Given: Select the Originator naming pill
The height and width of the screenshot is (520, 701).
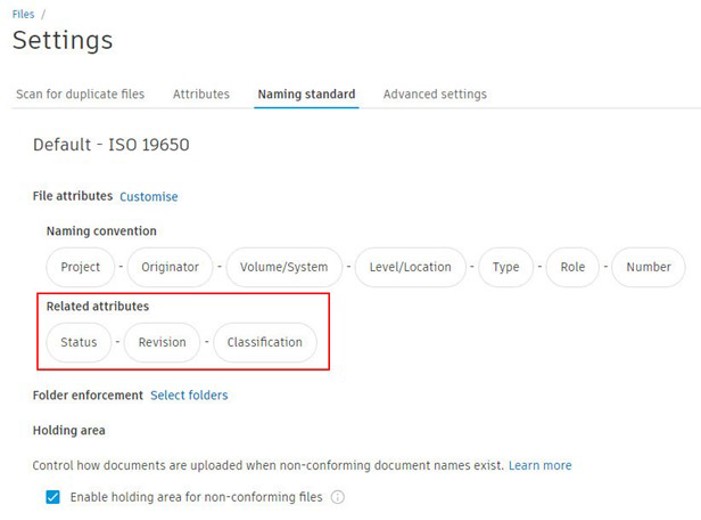Looking at the screenshot, I should click(x=170, y=267).
